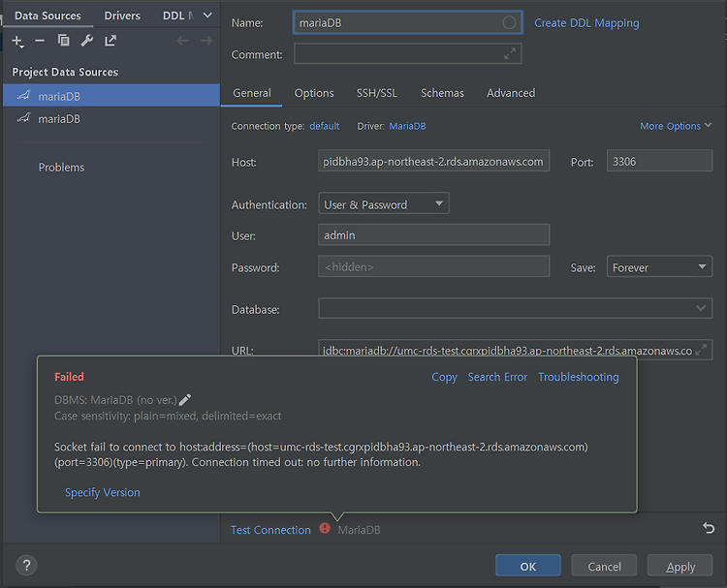This screenshot has height=588, width=727.
Task: Click the hidden Password field
Action: pos(433,266)
